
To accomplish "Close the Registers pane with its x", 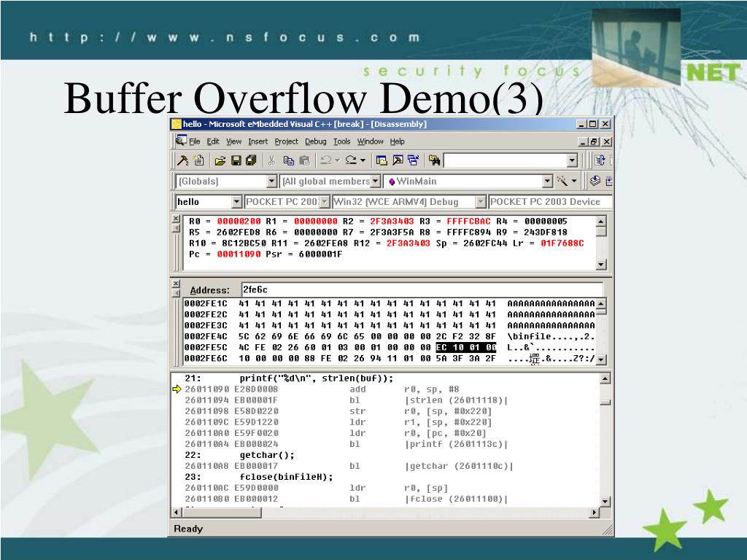I will (176, 219).
